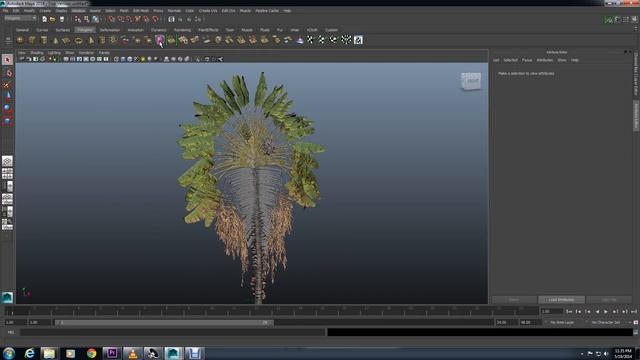Select by hierarchy mode icon
640x360 pixels.
tap(78, 19)
